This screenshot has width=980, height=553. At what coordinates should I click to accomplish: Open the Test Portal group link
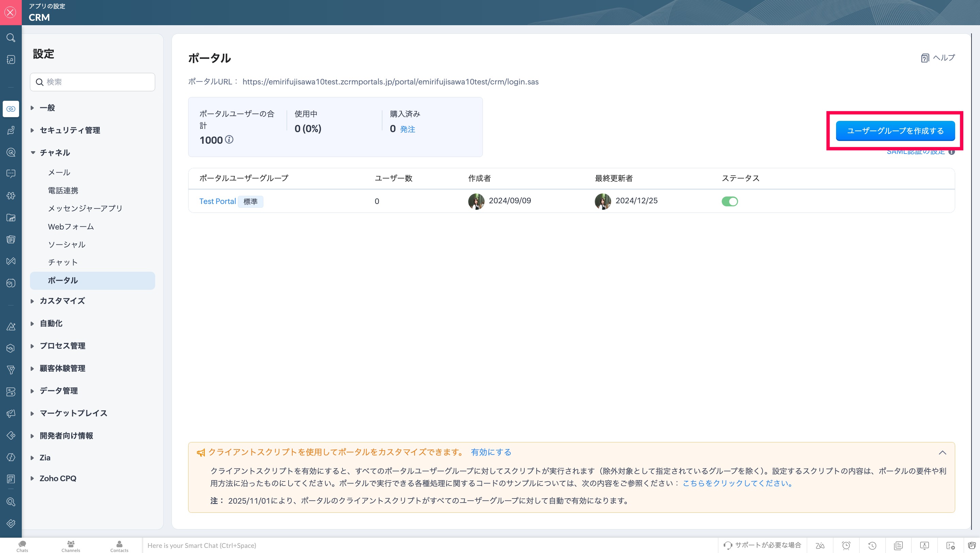pos(217,201)
